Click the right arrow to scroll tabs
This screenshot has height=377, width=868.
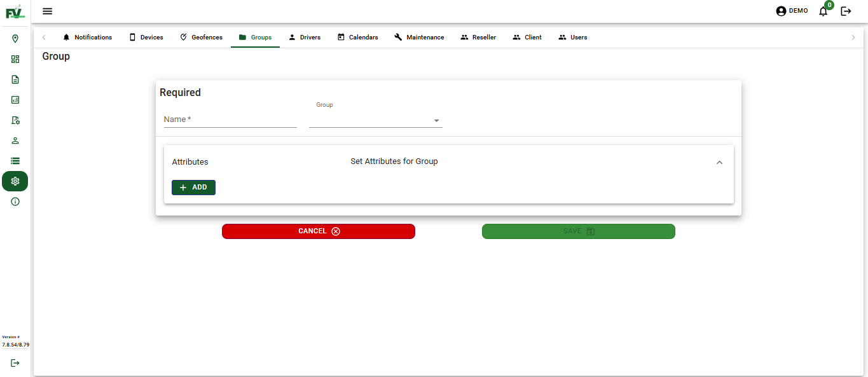point(853,38)
